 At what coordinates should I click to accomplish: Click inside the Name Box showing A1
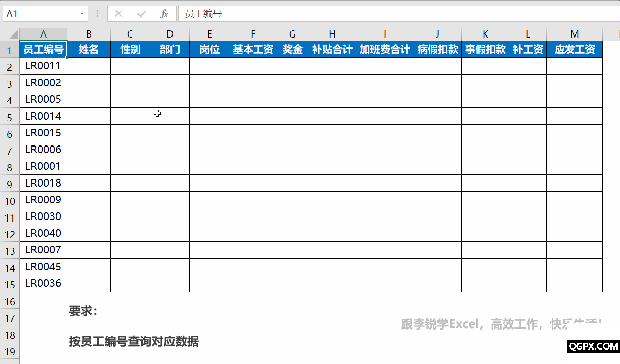tap(40, 14)
